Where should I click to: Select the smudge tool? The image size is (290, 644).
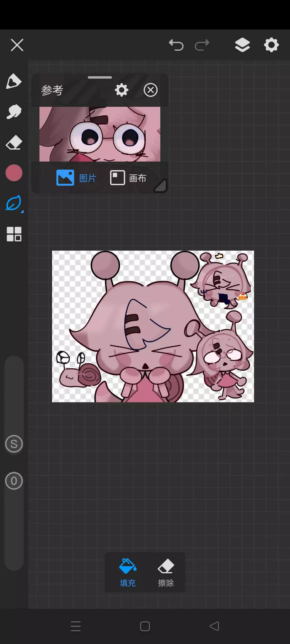(x=14, y=111)
